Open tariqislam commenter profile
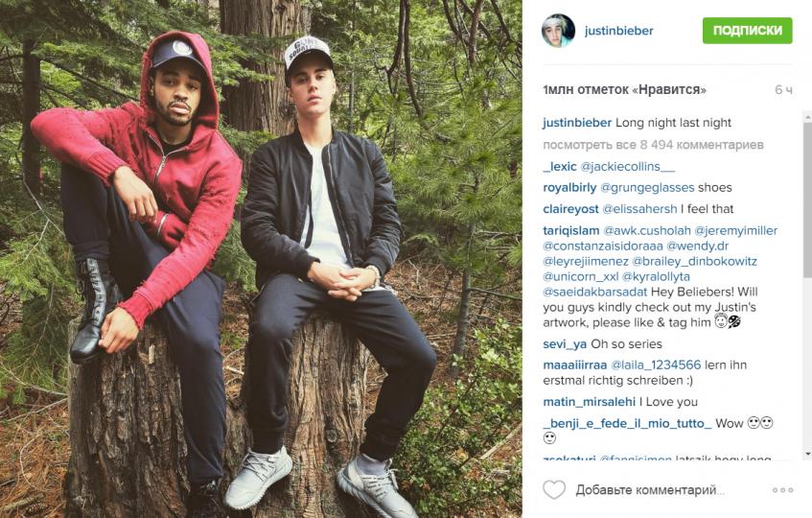Image resolution: width=812 pixels, height=518 pixels. click(571, 230)
